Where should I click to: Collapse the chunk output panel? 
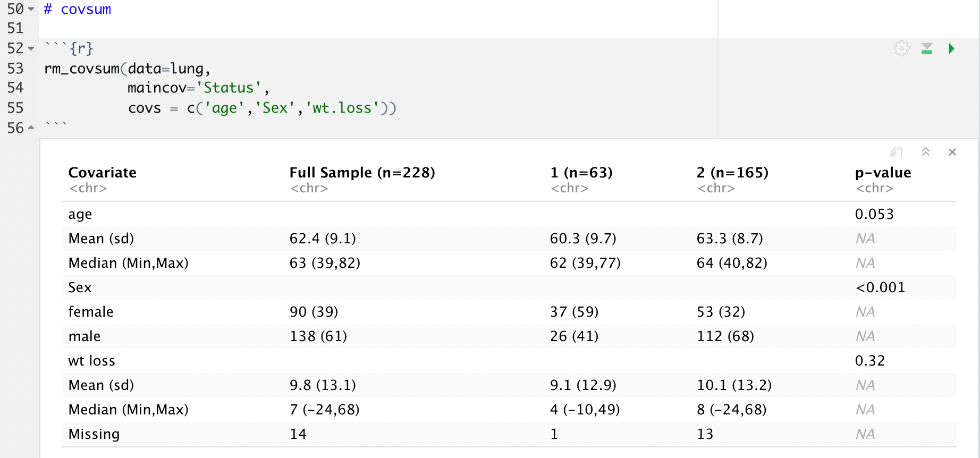(x=925, y=152)
